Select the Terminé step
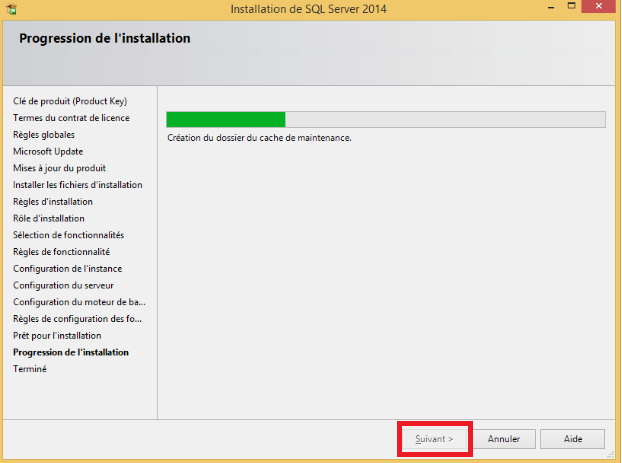 (x=30, y=369)
